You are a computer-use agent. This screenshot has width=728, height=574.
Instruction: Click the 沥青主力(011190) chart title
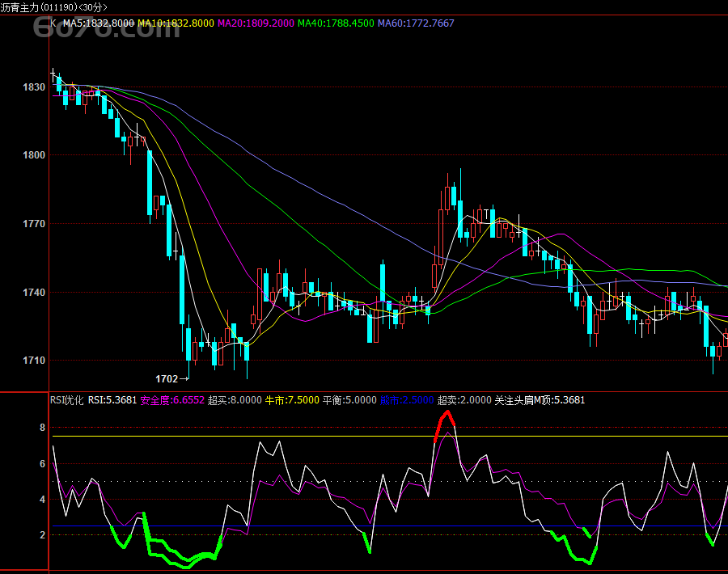[x=53, y=7]
